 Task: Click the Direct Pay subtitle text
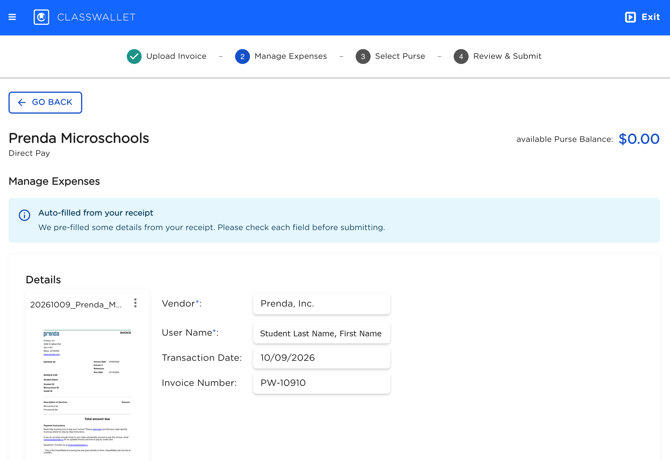[29, 153]
